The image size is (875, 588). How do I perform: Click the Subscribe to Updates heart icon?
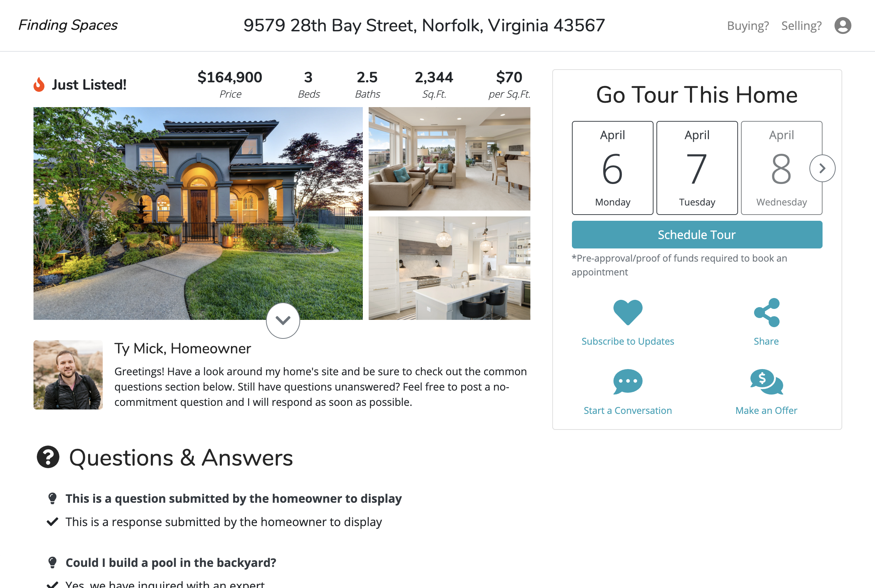[628, 312]
